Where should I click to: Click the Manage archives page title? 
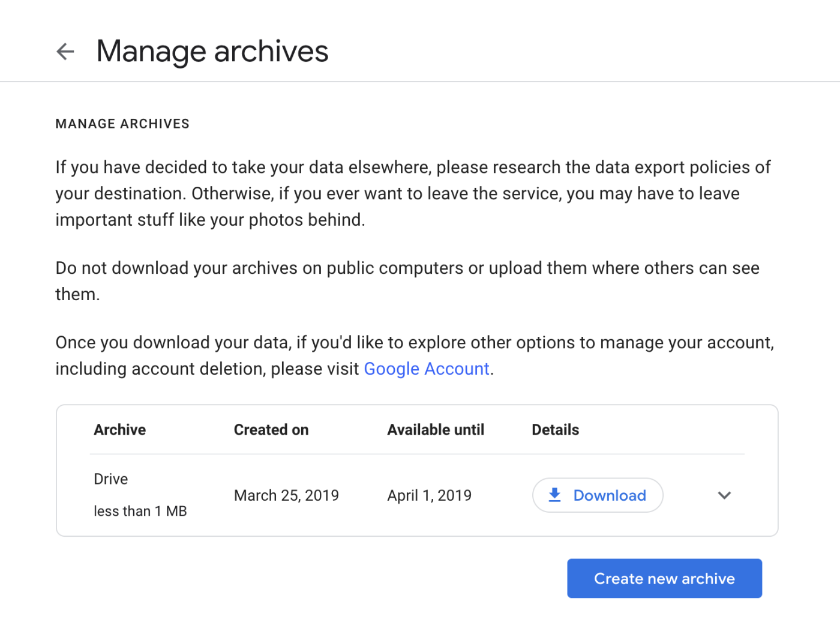(212, 52)
